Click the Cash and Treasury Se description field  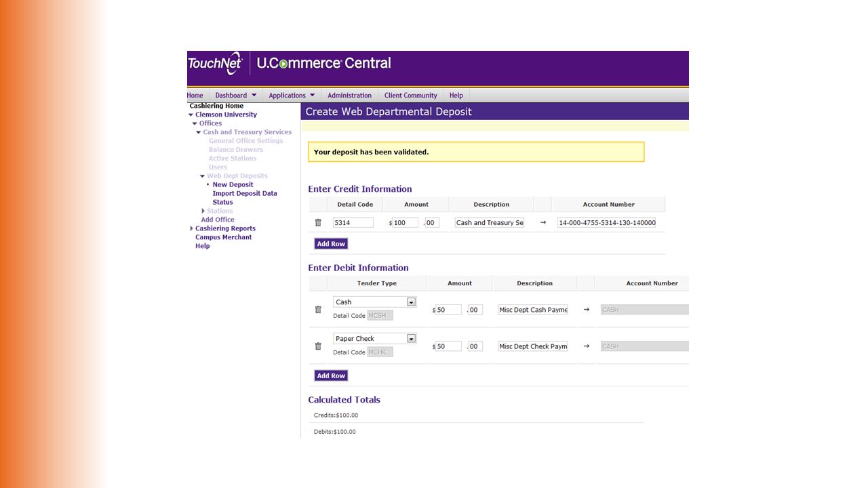coord(490,222)
